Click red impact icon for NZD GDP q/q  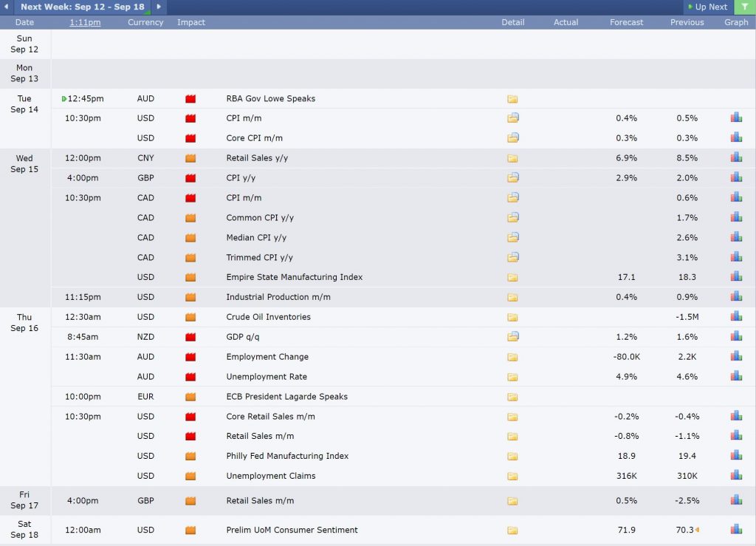click(x=190, y=337)
